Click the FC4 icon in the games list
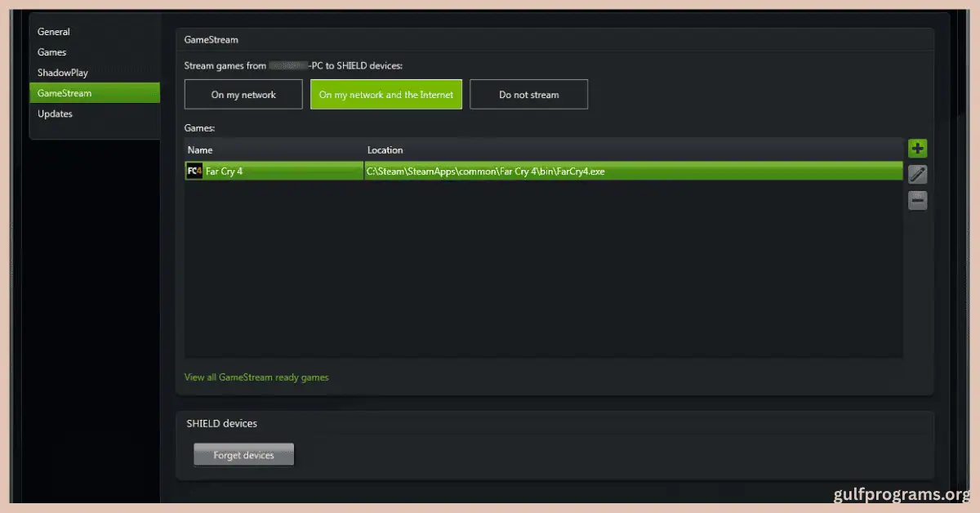This screenshot has height=513, width=980. pyautogui.click(x=194, y=172)
